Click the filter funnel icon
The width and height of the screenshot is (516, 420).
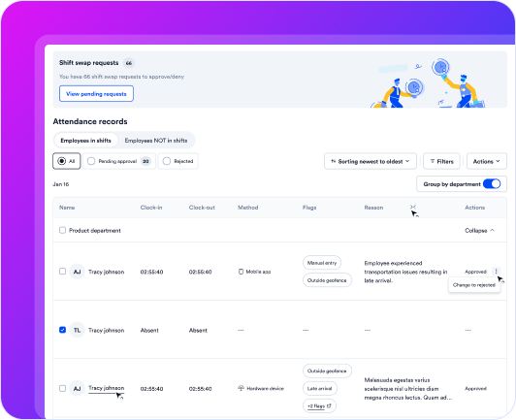pyautogui.click(x=433, y=161)
